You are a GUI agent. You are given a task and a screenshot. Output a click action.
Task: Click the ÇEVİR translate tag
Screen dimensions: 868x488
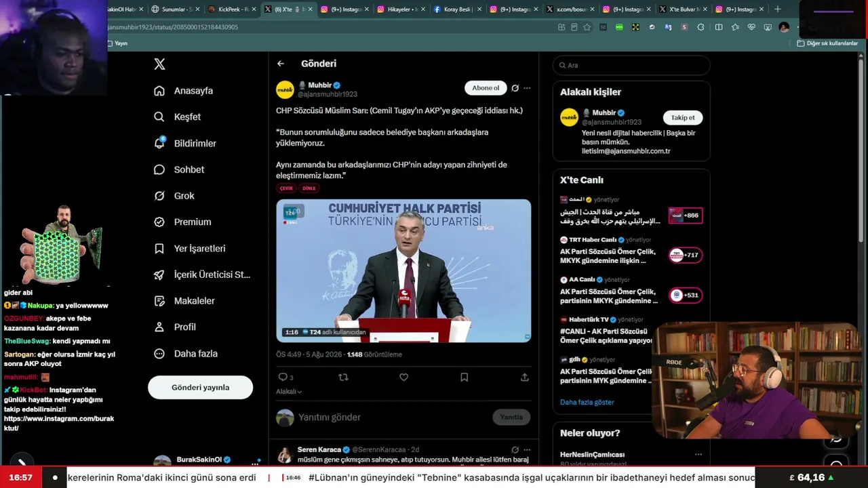coord(286,188)
